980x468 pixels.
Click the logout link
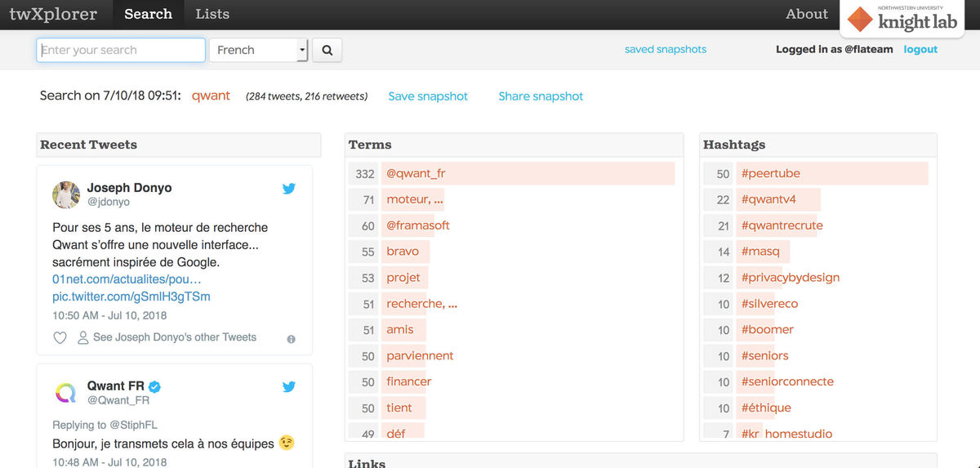click(920, 49)
